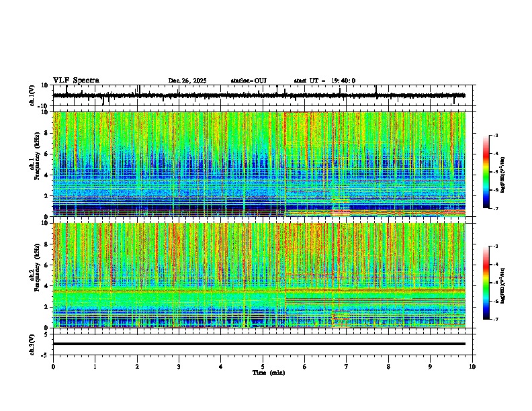Click the "2" tick on ch.1 frequency axis
The height and width of the screenshot is (411, 532).
47,195
